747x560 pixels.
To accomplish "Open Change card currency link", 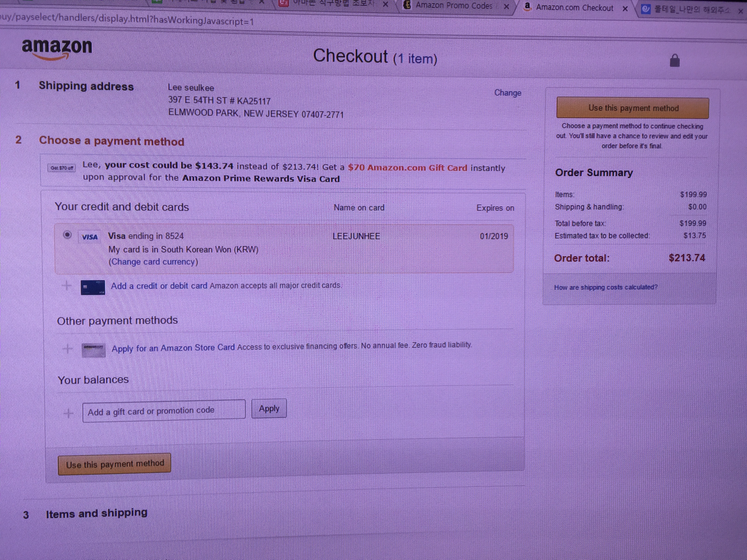I will coord(153,262).
